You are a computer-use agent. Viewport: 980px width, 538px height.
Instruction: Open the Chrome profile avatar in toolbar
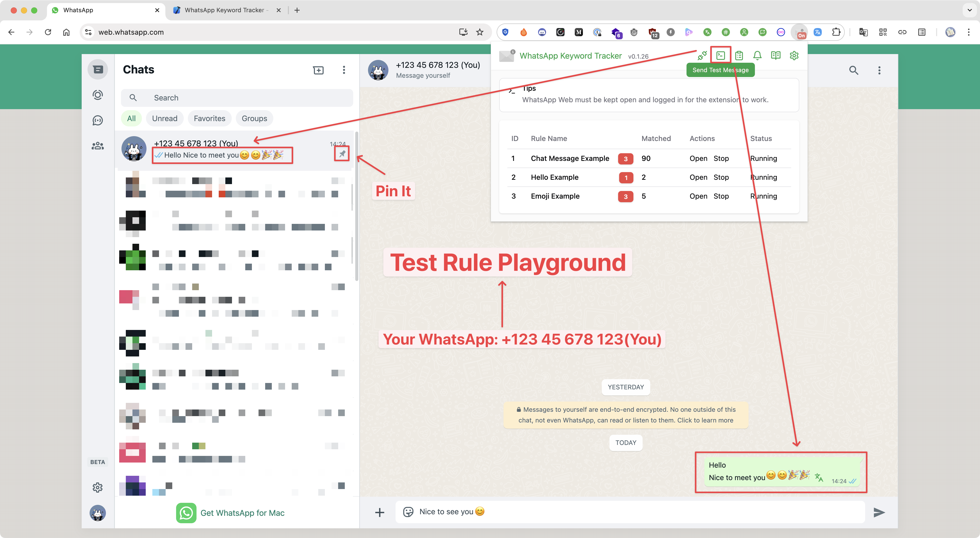tap(950, 32)
